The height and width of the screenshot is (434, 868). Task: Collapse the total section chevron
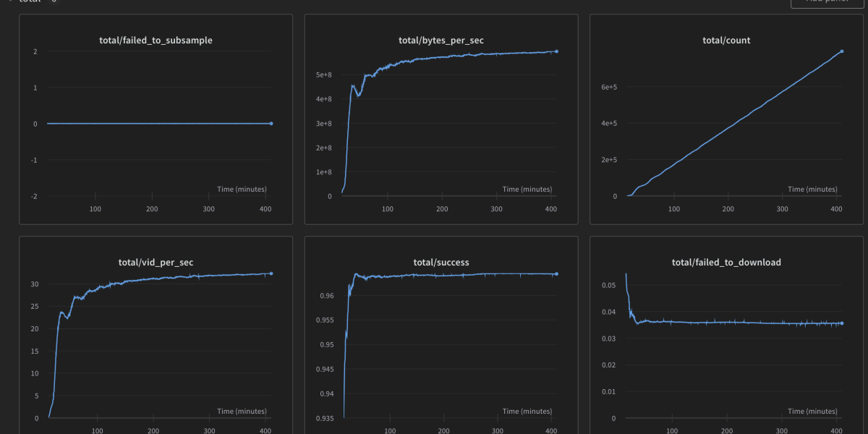coord(12,1)
